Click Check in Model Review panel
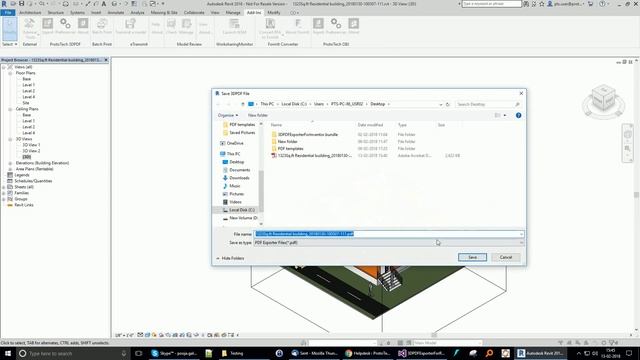The width and height of the screenshot is (640, 360). tap(171, 26)
